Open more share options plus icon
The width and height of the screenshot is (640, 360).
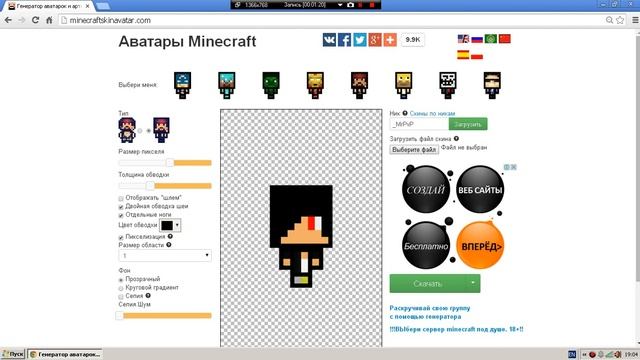coord(390,40)
